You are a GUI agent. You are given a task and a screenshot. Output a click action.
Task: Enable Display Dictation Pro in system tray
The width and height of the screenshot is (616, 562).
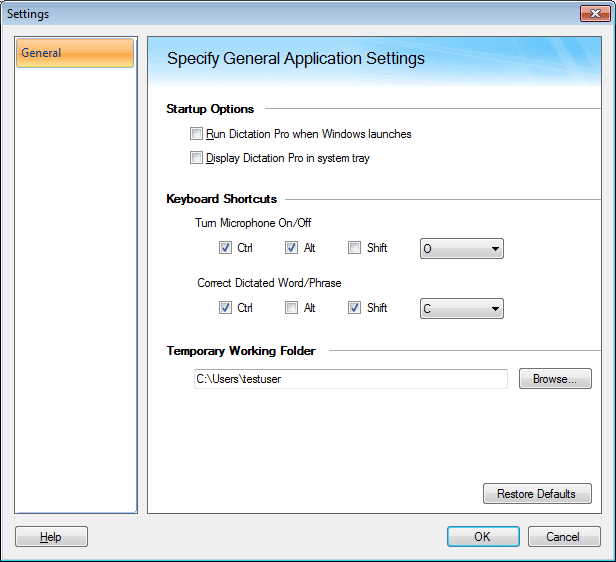coord(196,157)
